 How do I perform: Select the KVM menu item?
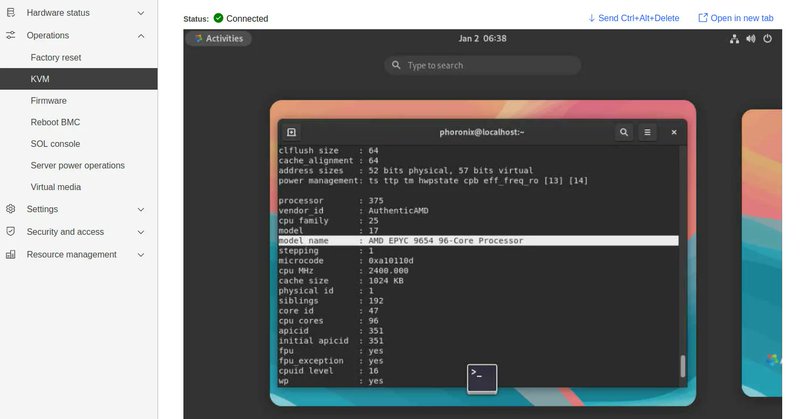[79, 79]
